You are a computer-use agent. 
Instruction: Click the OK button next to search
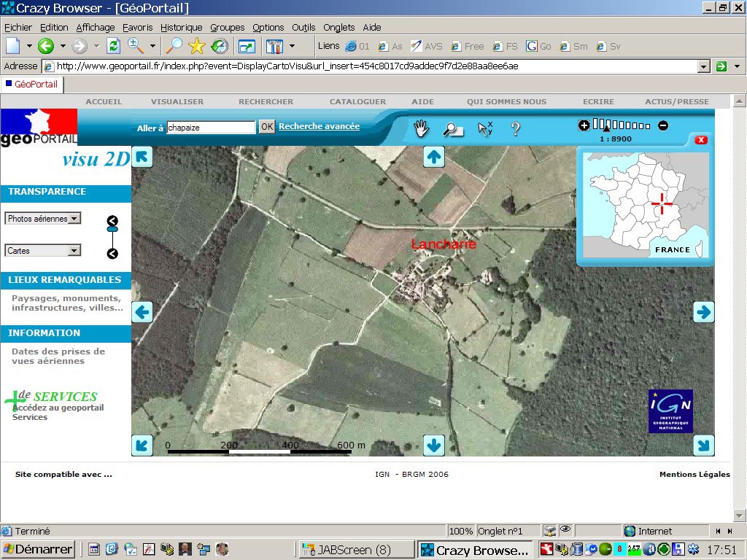(x=267, y=127)
